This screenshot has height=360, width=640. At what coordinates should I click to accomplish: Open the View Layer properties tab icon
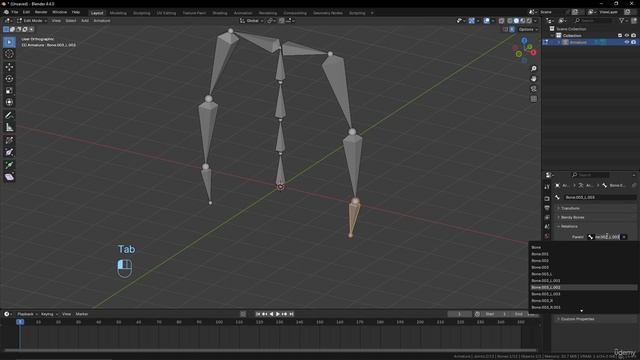coord(547,217)
